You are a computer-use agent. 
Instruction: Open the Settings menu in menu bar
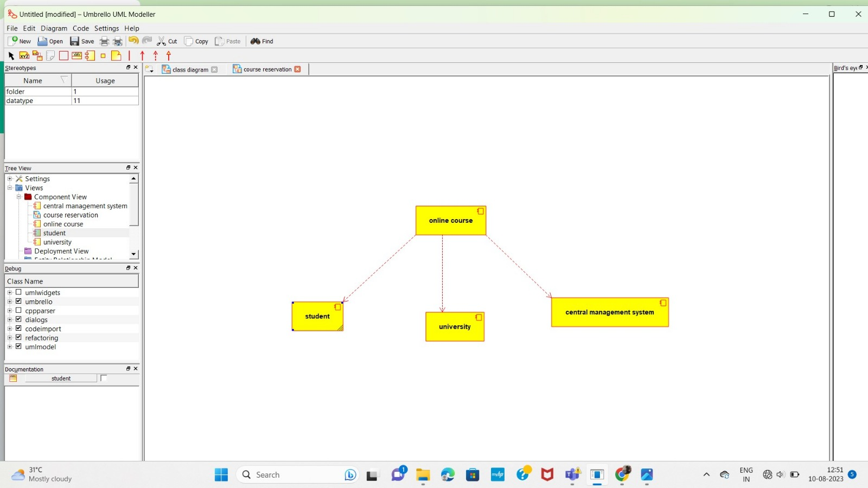point(106,28)
